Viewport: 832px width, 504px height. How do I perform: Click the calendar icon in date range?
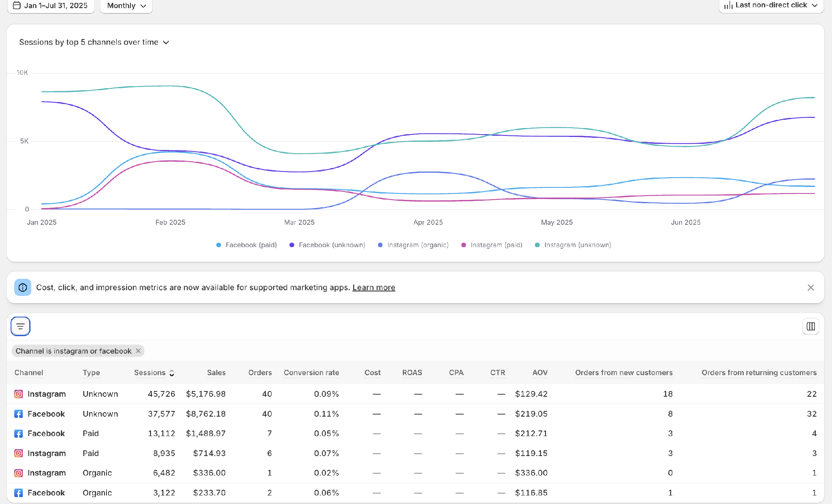point(17,5)
